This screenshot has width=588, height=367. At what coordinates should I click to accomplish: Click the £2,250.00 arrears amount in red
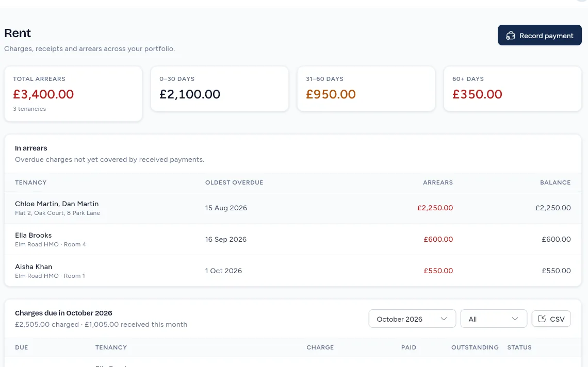click(x=435, y=208)
